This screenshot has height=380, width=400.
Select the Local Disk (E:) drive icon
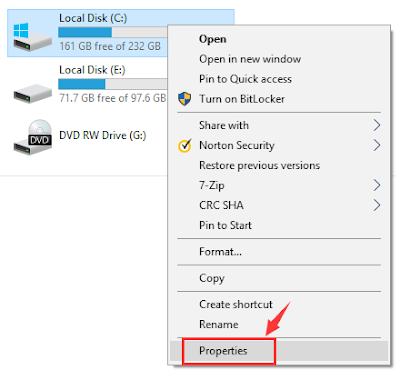coord(32,93)
